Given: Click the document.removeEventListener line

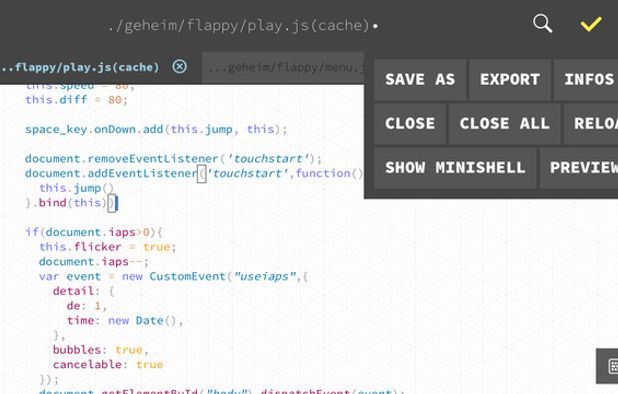Looking at the screenshot, I should (x=173, y=159).
